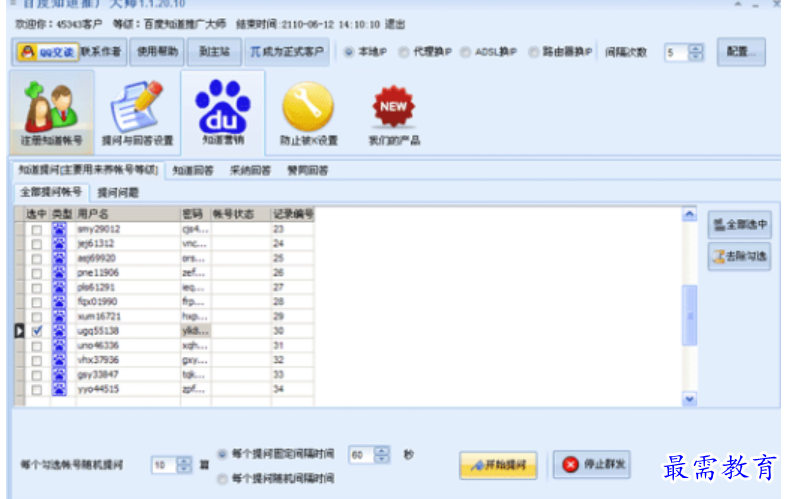Switch to the 知道回答 tab
The width and height of the screenshot is (785, 499).
[193, 171]
